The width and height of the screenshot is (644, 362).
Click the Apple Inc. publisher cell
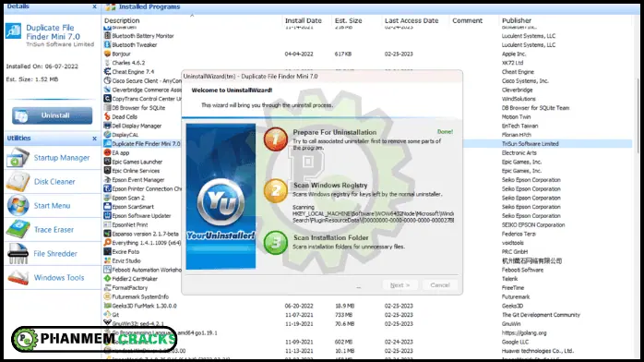point(513,54)
